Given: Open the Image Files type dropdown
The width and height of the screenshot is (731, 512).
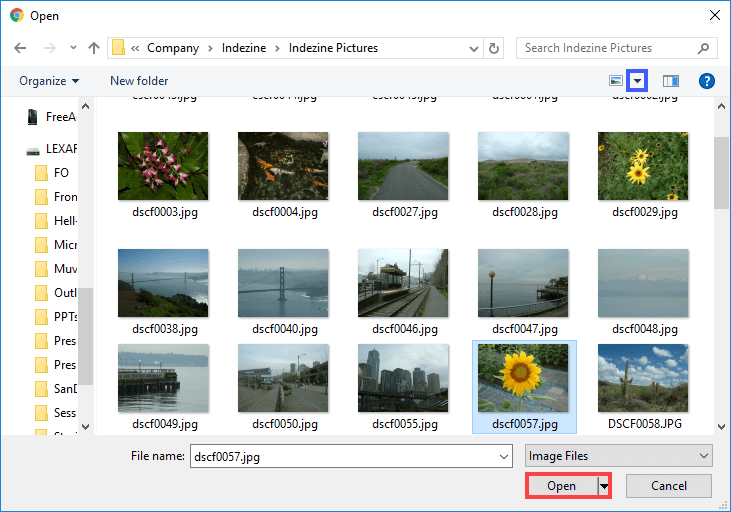Looking at the screenshot, I should (x=619, y=456).
